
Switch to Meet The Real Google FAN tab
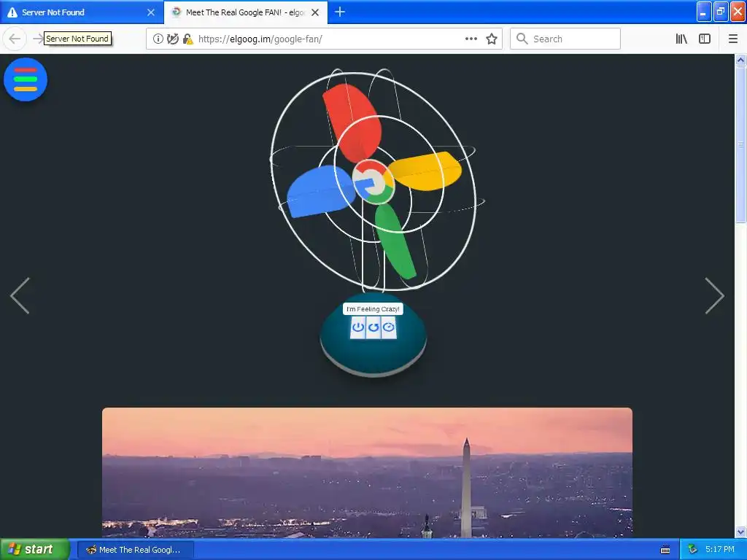[245, 12]
